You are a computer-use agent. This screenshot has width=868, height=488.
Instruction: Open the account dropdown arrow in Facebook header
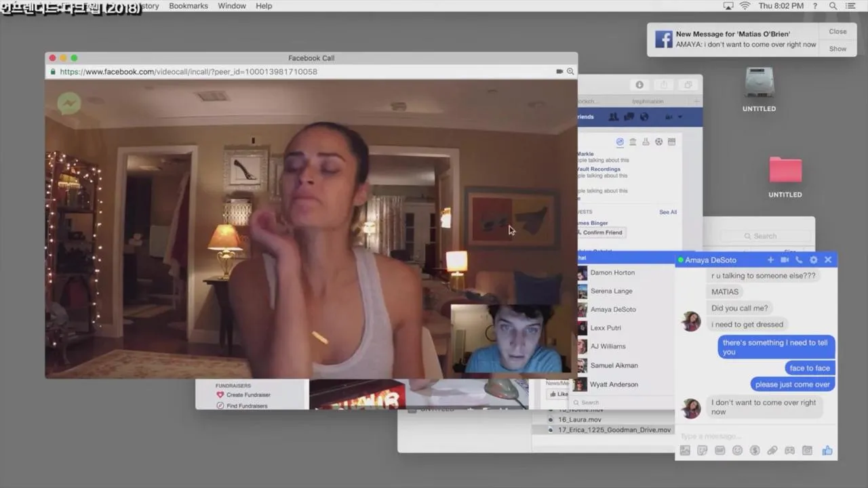click(680, 117)
